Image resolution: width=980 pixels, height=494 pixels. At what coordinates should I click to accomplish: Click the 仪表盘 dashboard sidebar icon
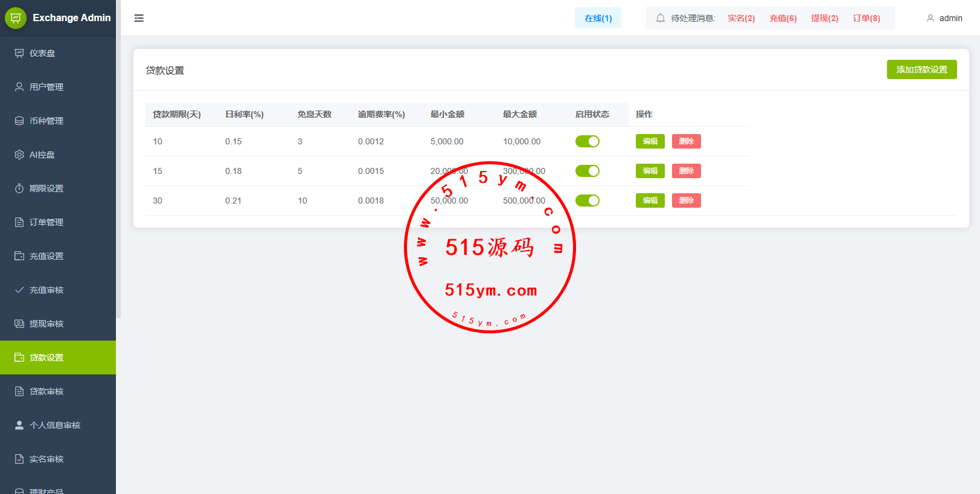pyautogui.click(x=19, y=53)
